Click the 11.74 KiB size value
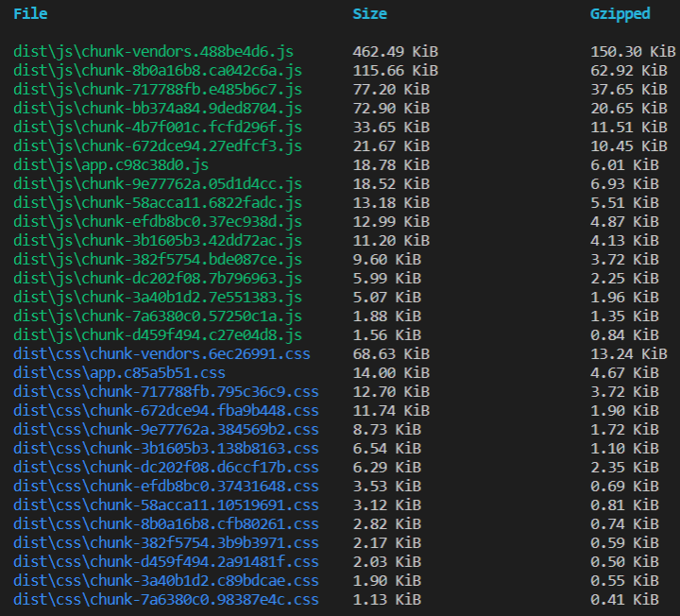This screenshot has height=616, width=680. [391, 410]
